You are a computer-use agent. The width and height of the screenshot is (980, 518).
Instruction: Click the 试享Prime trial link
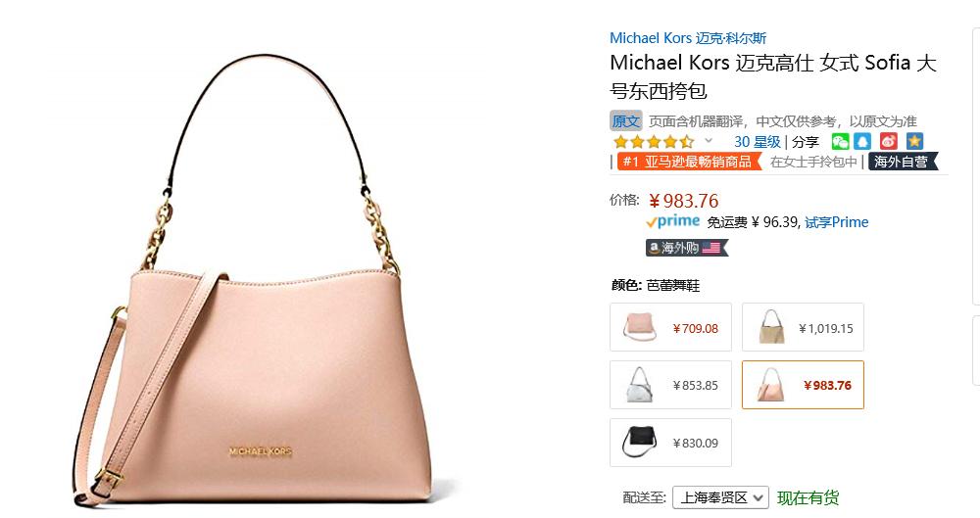coord(837,222)
